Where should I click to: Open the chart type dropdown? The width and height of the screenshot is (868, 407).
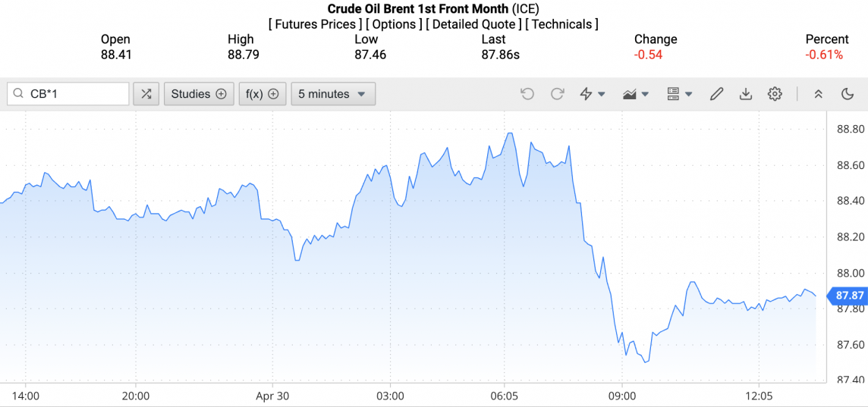click(636, 94)
